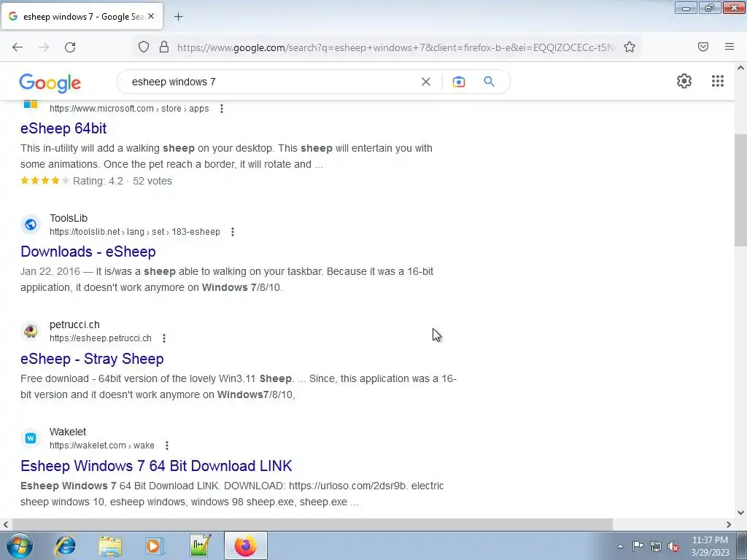Click the esheep.petrucci.ch URL text
The width and height of the screenshot is (747, 560).
[101, 338]
